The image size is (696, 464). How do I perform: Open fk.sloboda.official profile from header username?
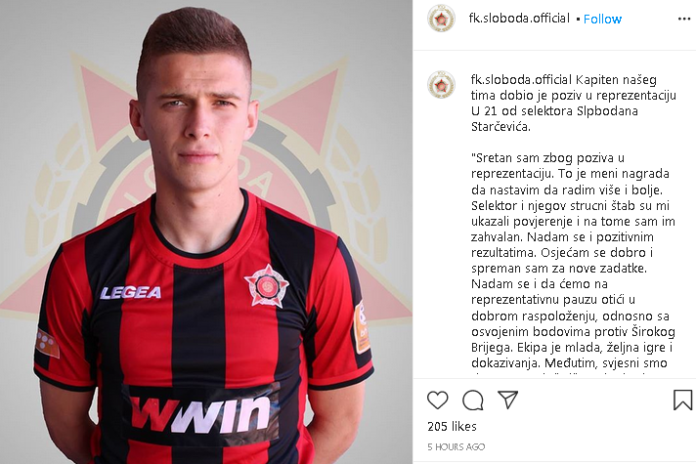[519, 18]
